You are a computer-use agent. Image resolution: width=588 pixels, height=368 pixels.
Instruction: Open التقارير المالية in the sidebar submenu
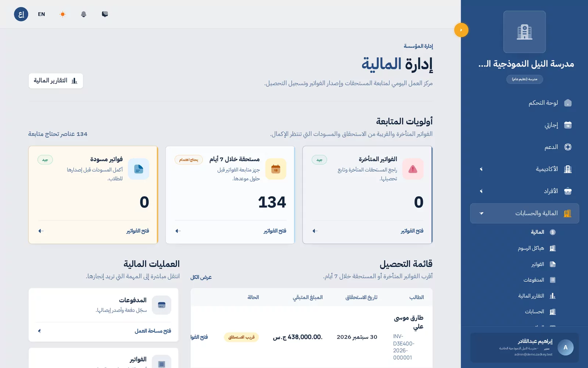[x=537, y=296]
